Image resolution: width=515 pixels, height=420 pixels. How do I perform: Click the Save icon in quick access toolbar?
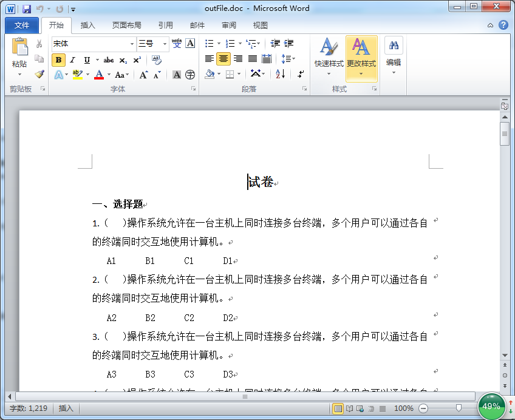pyautogui.click(x=27, y=9)
